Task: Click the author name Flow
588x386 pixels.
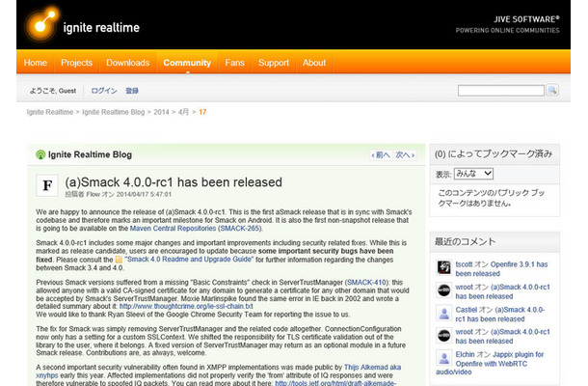Action: (94, 194)
